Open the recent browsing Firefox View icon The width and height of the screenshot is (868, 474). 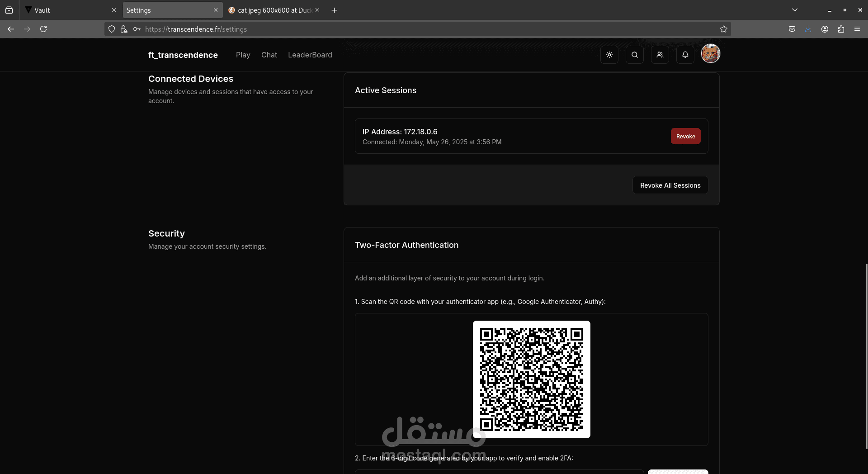point(9,10)
